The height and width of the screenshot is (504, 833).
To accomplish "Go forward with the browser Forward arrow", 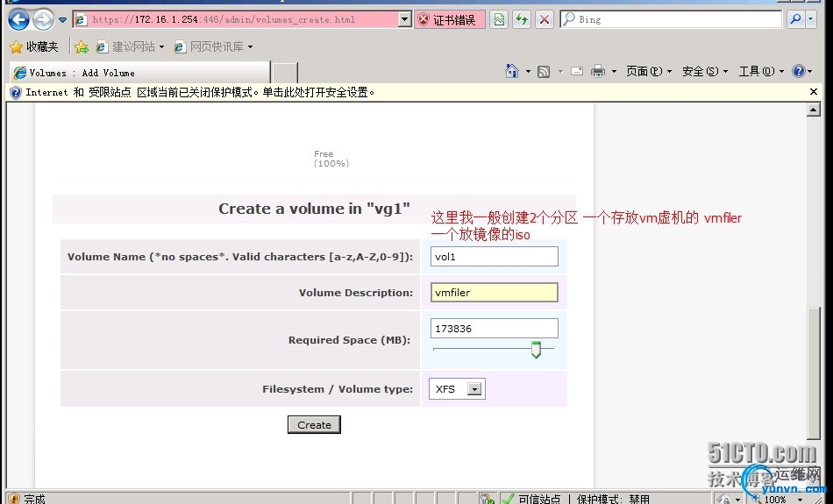I will point(44,20).
